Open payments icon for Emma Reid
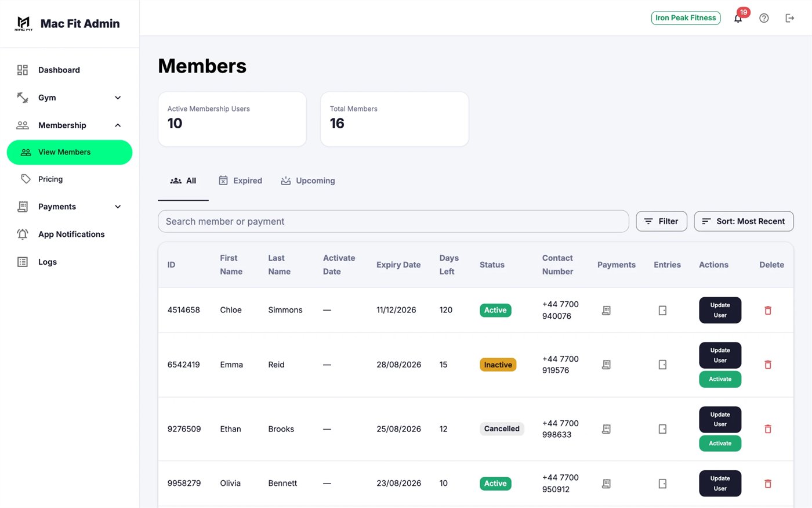Image resolution: width=812 pixels, height=508 pixels. [606, 365]
